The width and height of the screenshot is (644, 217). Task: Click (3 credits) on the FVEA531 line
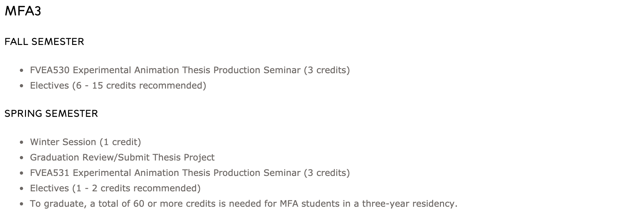click(327, 173)
